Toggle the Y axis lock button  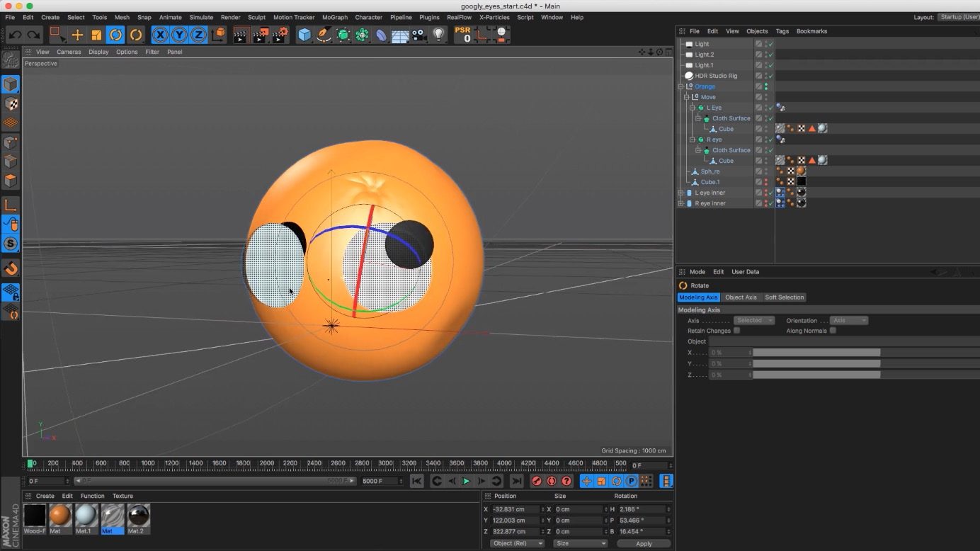[179, 34]
